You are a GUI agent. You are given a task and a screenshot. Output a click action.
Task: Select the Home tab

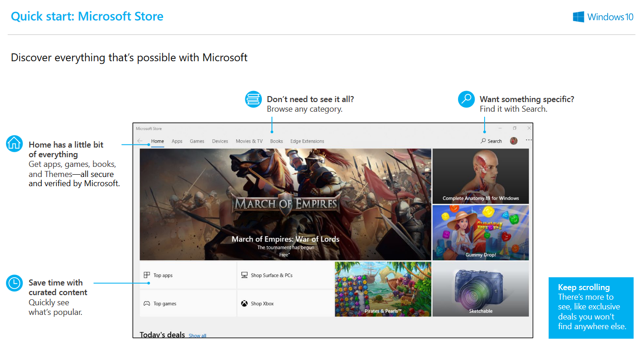point(158,141)
